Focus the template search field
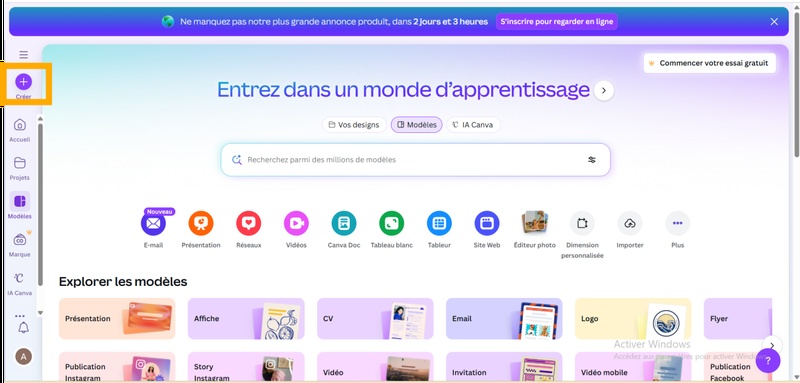Image resolution: width=800 pixels, height=383 pixels. tap(415, 160)
